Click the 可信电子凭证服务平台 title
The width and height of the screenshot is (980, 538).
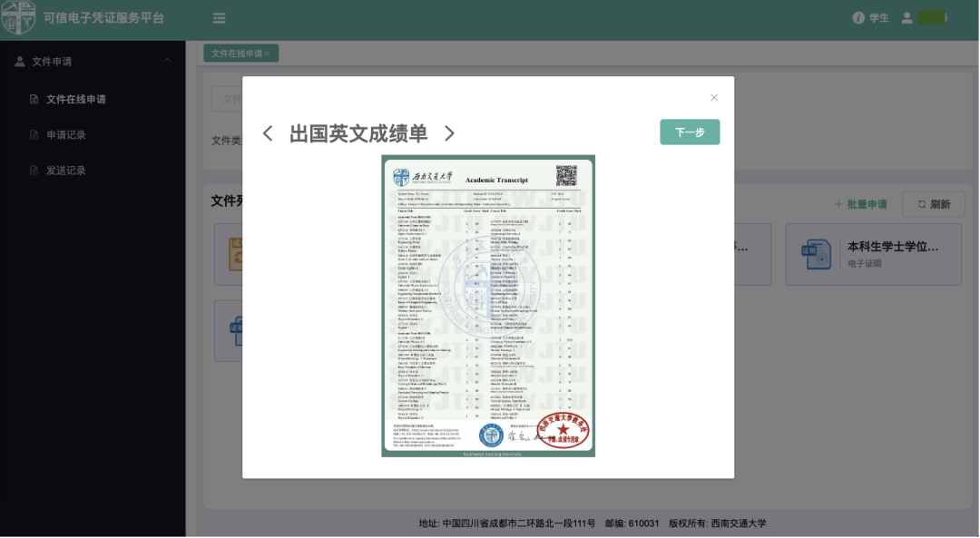point(103,18)
